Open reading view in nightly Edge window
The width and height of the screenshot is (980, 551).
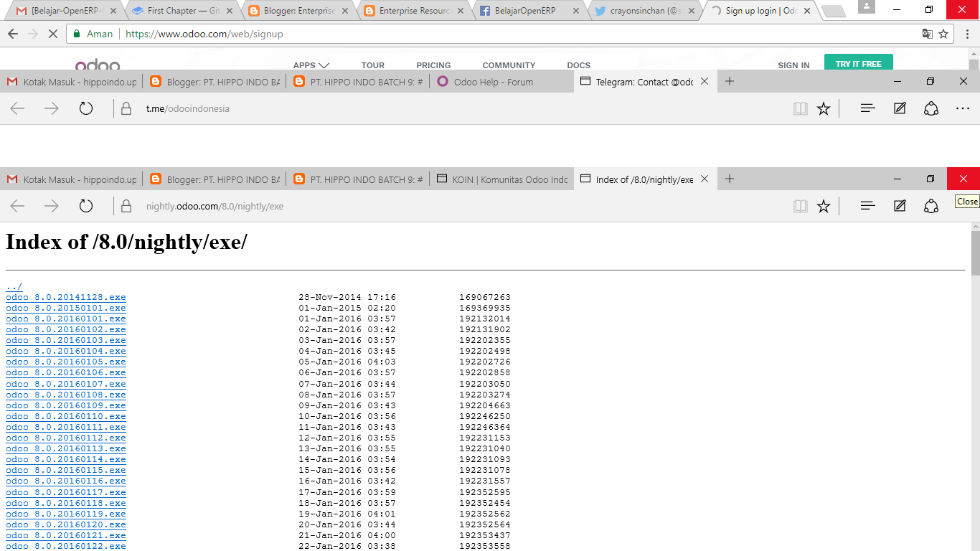click(801, 207)
